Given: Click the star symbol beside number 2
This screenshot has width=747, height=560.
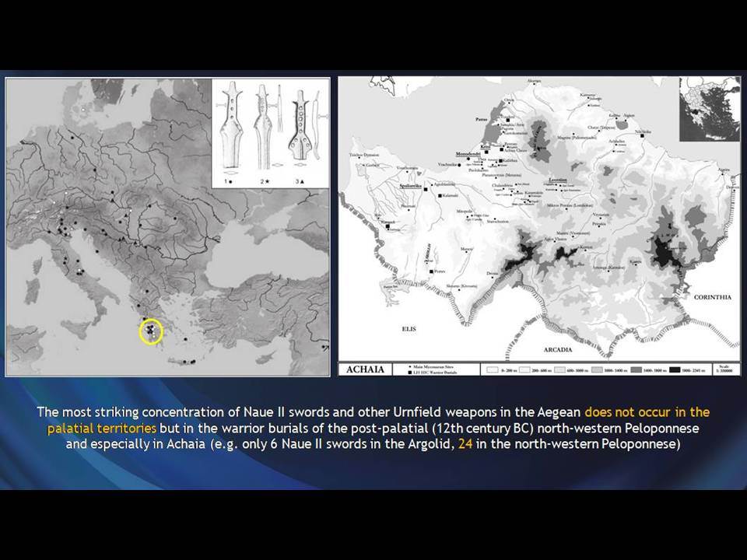Looking at the screenshot, I should (268, 181).
